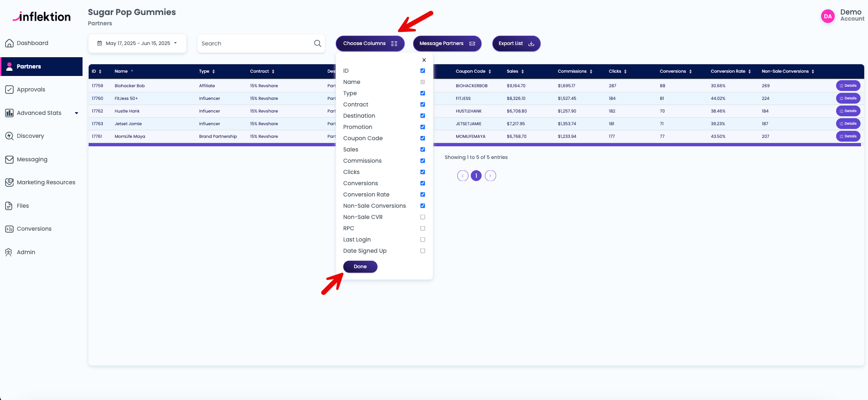Sort by Conversions column arrows
The height and width of the screenshot is (400, 868).
point(690,72)
